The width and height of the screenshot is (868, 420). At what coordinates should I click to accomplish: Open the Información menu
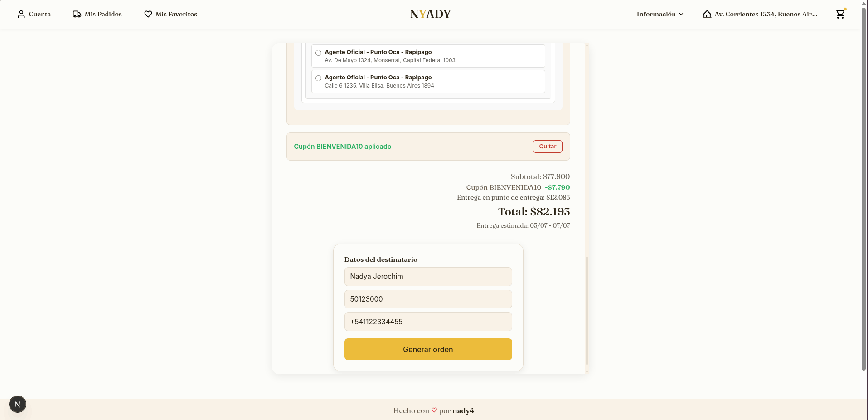point(660,14)
